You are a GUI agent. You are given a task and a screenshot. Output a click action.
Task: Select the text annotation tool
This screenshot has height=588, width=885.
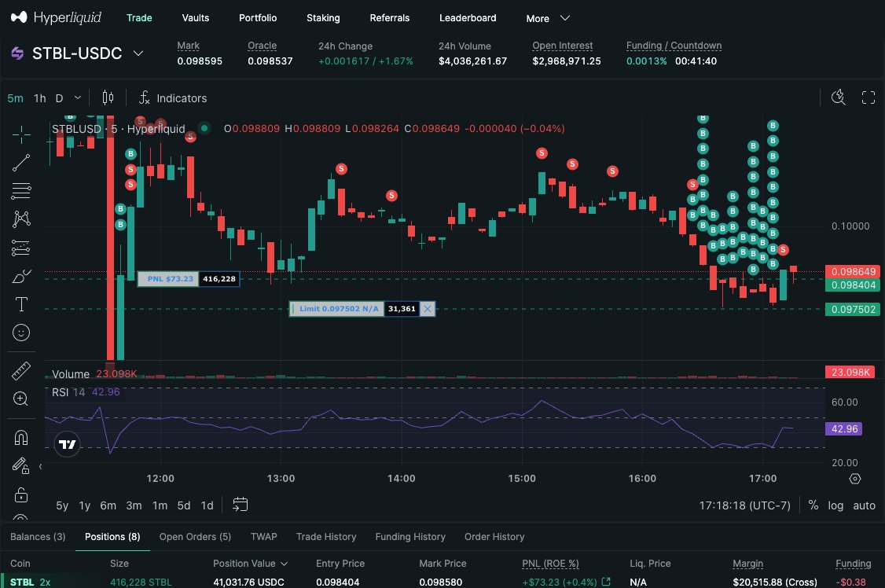[21, 304]
